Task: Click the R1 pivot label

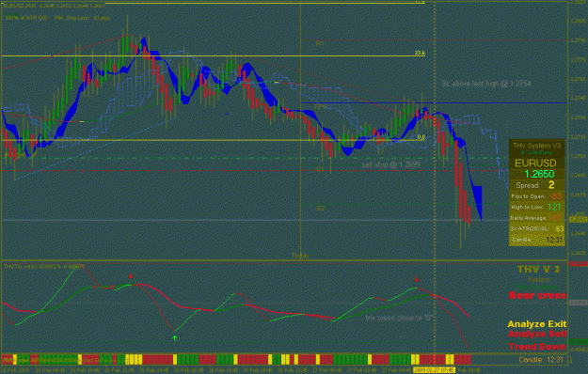Action: [320, 44]
